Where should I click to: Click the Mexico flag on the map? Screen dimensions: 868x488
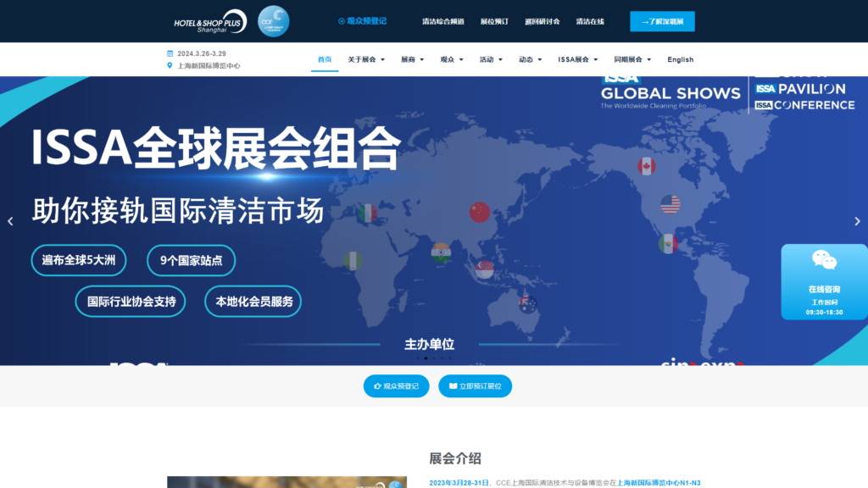(x=668, y=243)
